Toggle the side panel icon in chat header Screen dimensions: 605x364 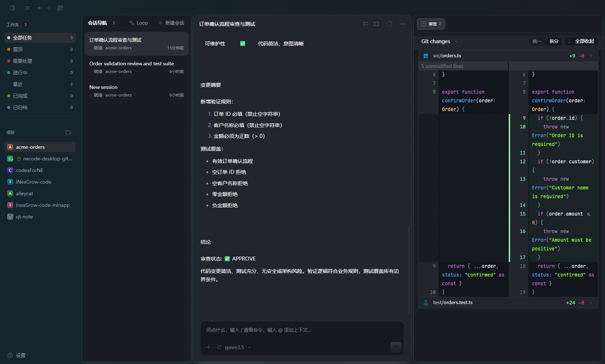tap(376, 24)
